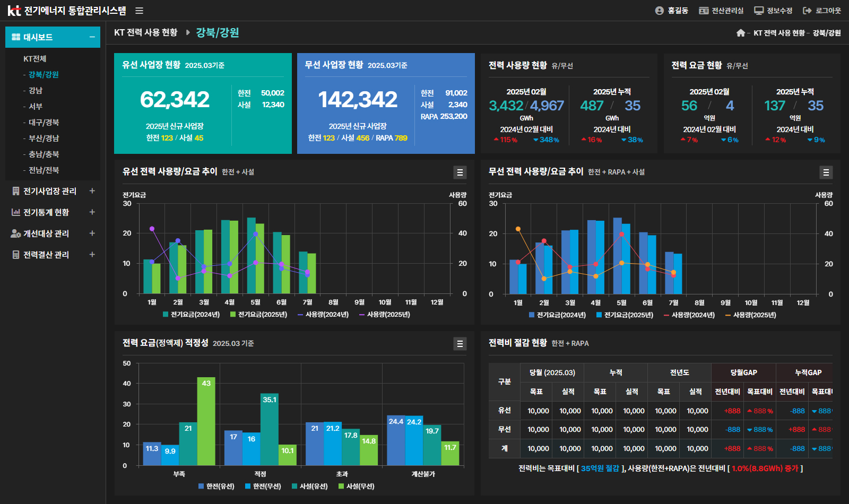Toggle 전기요금(2024년) legend in the 무선 chart
The height and width of the screenshot is (504, 849).
(558, 315)
